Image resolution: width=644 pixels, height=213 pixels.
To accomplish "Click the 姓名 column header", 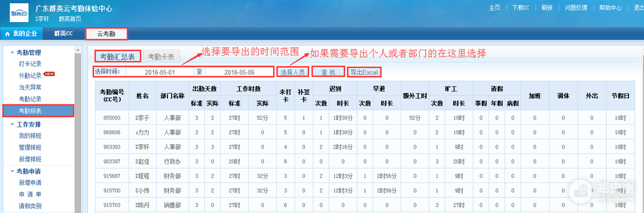I will [142, 95].
